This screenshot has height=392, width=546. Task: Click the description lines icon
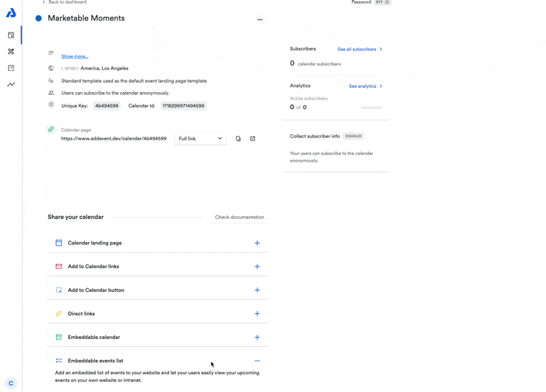click(51, 53)
